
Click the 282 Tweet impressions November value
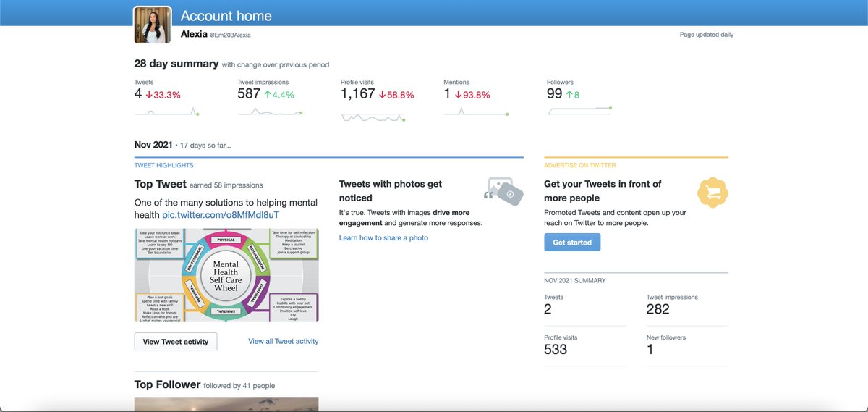point(658,309)
